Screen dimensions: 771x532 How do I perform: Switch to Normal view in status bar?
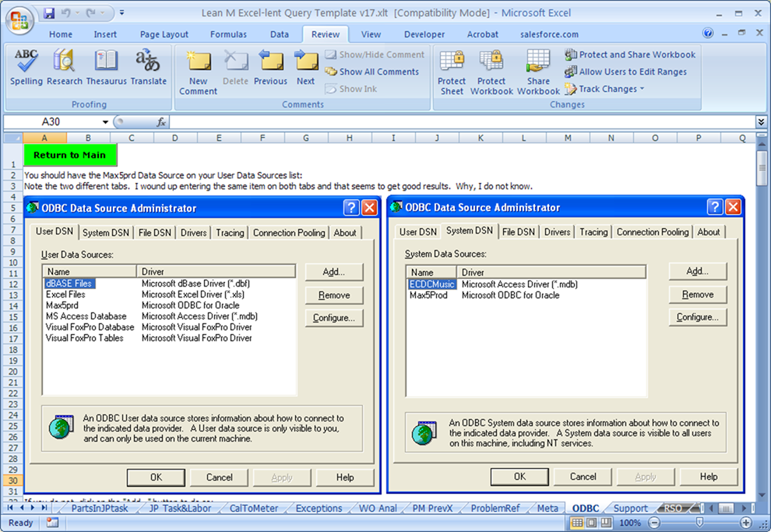[577, 522]
